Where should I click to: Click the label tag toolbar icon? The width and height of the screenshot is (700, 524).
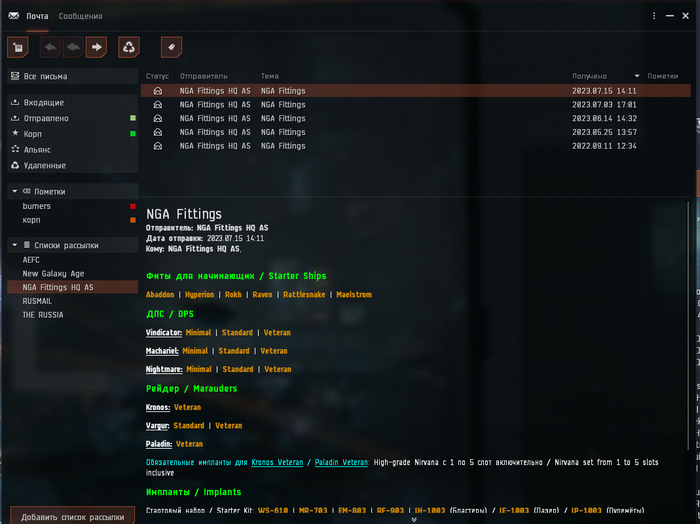[171, 47]
